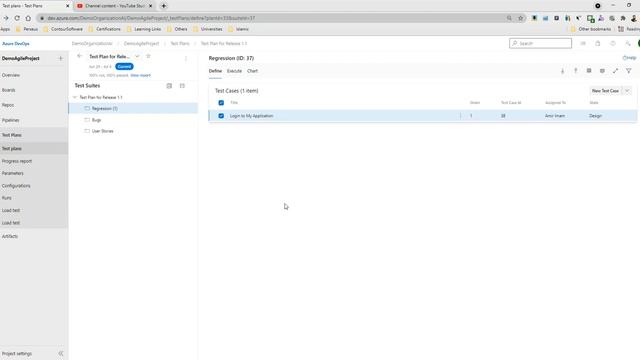Open Runs under Test Plans
This screenshot has height=360, width=640.
[x=7, y=198]
